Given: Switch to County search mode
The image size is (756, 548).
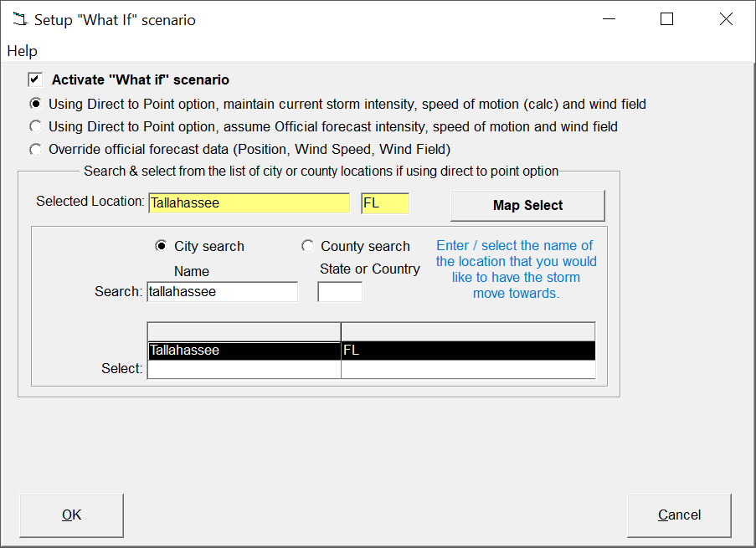Looking at the screenshot, I should pos(307,246).
